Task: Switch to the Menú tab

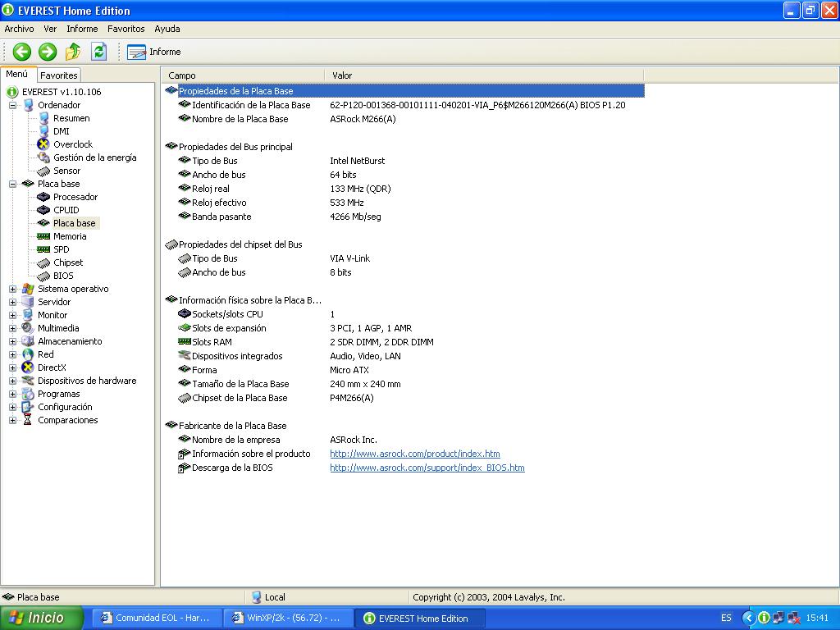Action: 17,75
